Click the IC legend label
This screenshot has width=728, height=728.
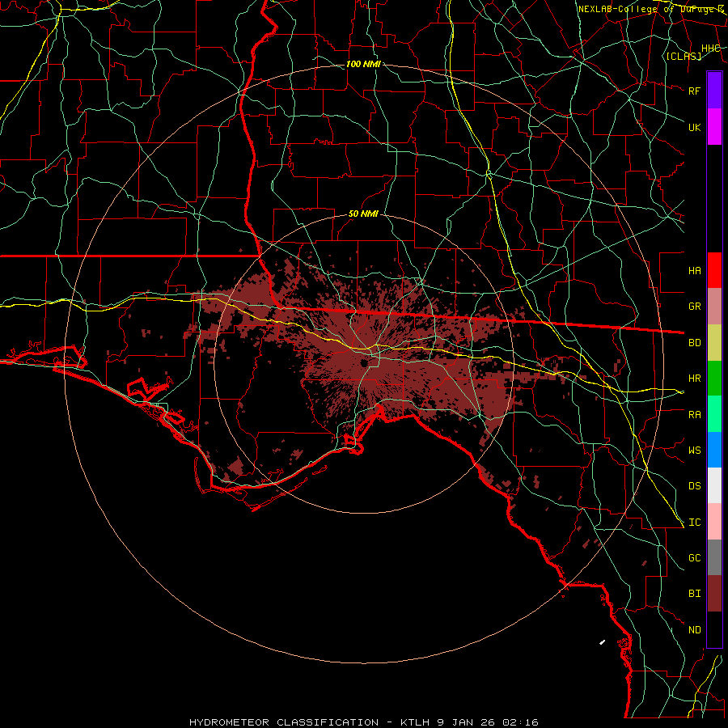(x=694, y=523)
